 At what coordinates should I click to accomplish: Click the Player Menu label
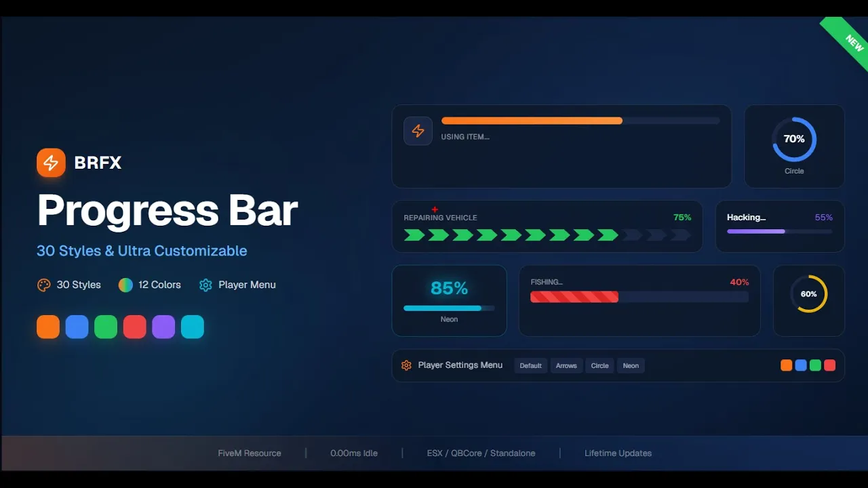click(x=247, y=285)
